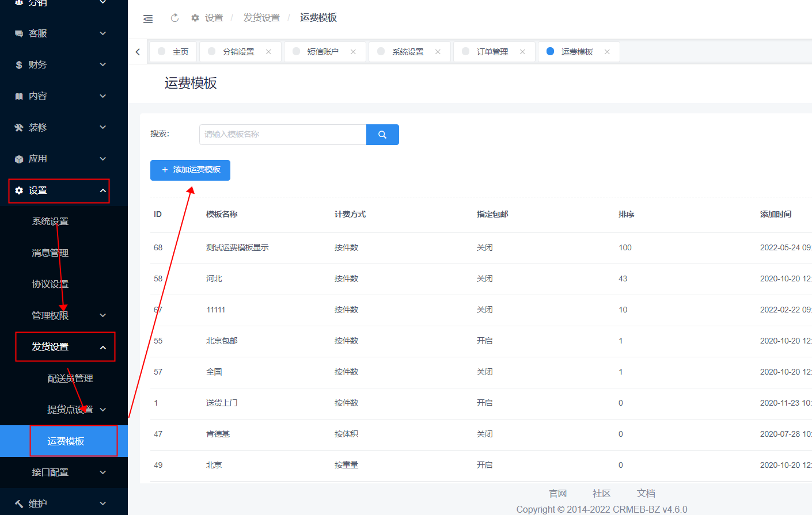Click the 计费方式 column header

(x=350, y=214)
